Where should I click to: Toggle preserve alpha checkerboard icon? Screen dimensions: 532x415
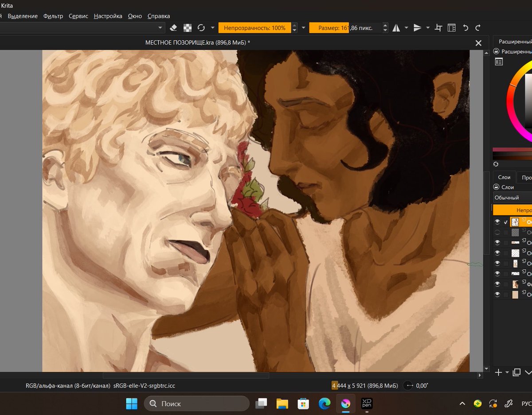tap(188, 28)
